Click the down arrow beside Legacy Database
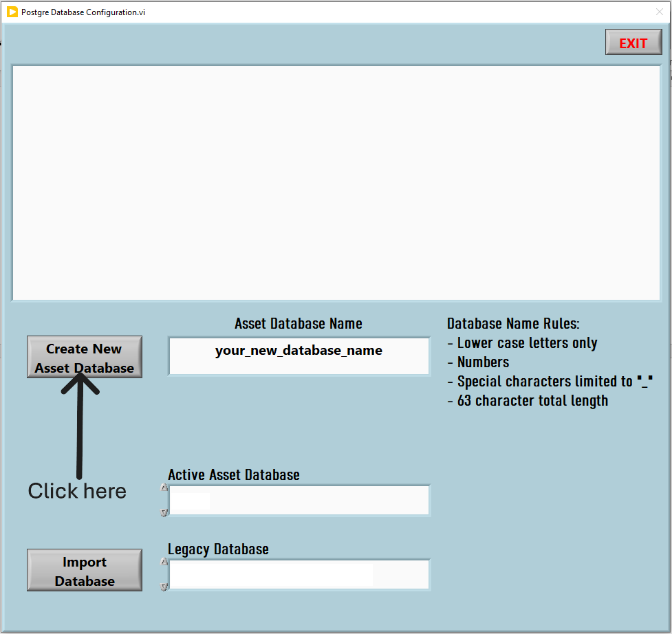Image resolution: width=672 pixels, height=634 pixels. (x=164, y=587)
